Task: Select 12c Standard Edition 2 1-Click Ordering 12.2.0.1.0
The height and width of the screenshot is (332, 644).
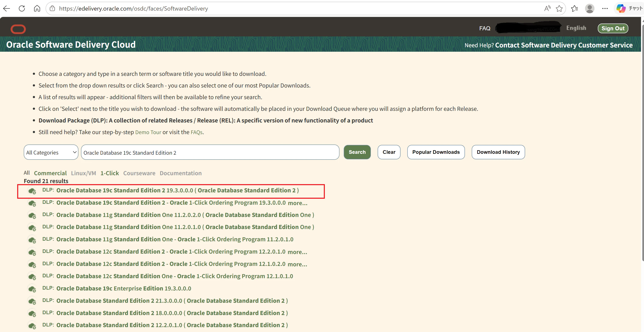Action: coord(171,251)
